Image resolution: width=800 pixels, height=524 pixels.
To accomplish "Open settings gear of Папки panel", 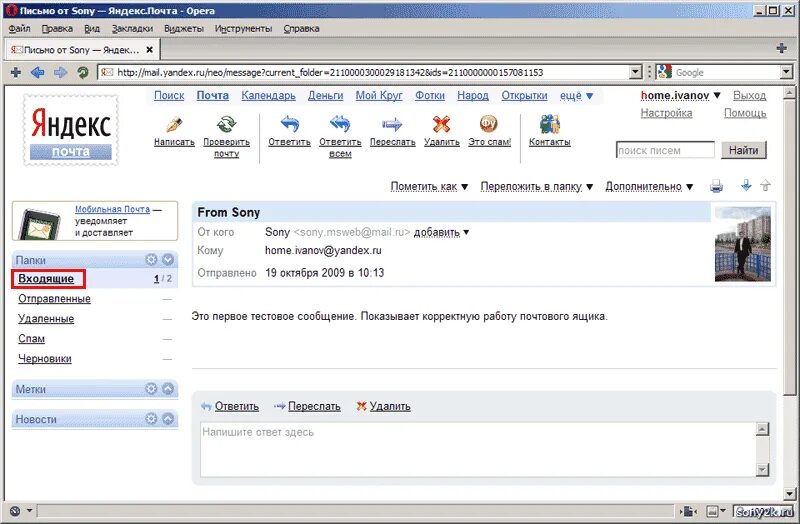I will 151,260.
